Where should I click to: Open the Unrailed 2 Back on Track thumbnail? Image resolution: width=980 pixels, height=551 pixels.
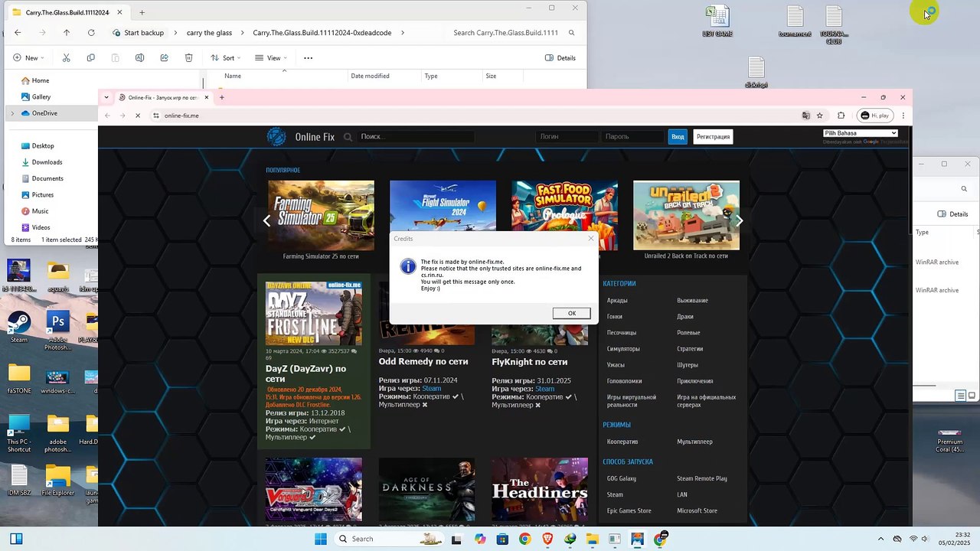[x=686, y=215]
